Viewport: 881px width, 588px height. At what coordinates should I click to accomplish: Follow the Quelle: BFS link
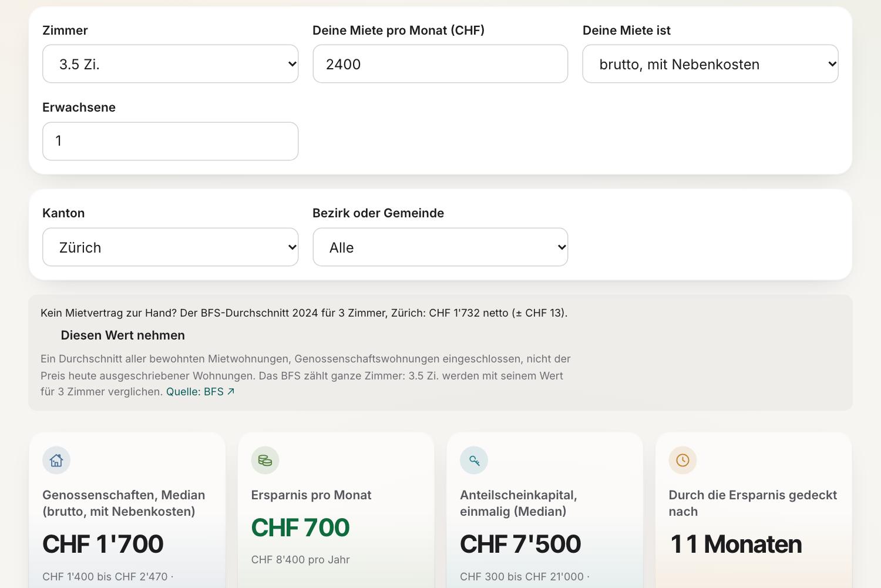tap(200, 392)
